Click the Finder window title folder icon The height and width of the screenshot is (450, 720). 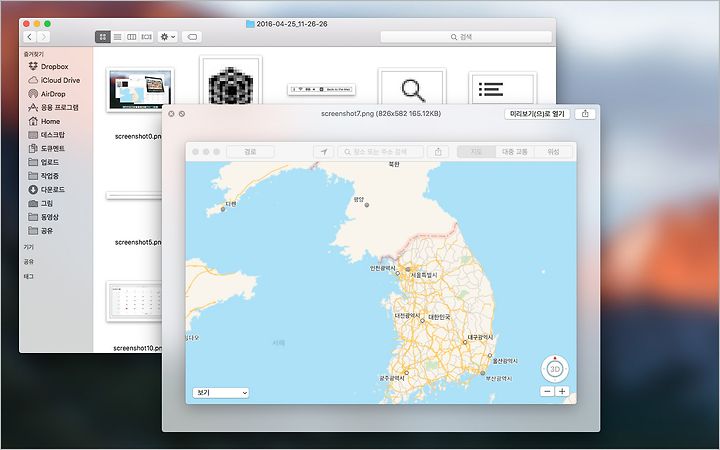tap(250, 24)
